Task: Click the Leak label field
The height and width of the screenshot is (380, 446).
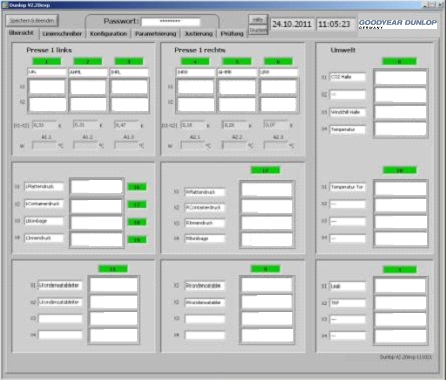Action: 347,286
